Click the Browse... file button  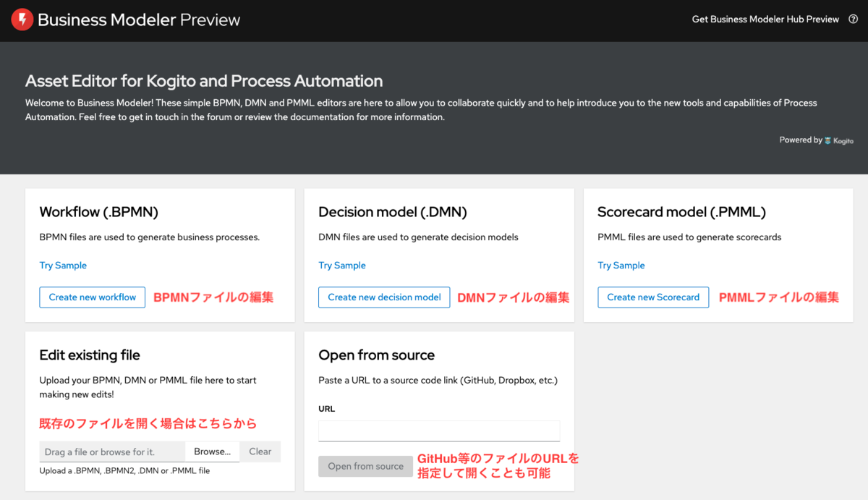point(213,452)
